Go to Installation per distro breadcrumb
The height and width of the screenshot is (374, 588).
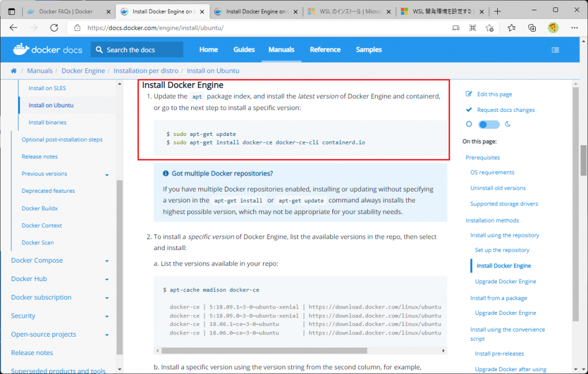point(146,71)
